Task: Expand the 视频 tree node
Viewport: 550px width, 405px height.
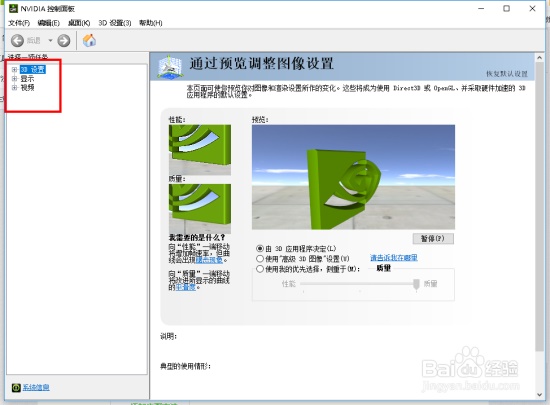Action: (x=14, y=88)
